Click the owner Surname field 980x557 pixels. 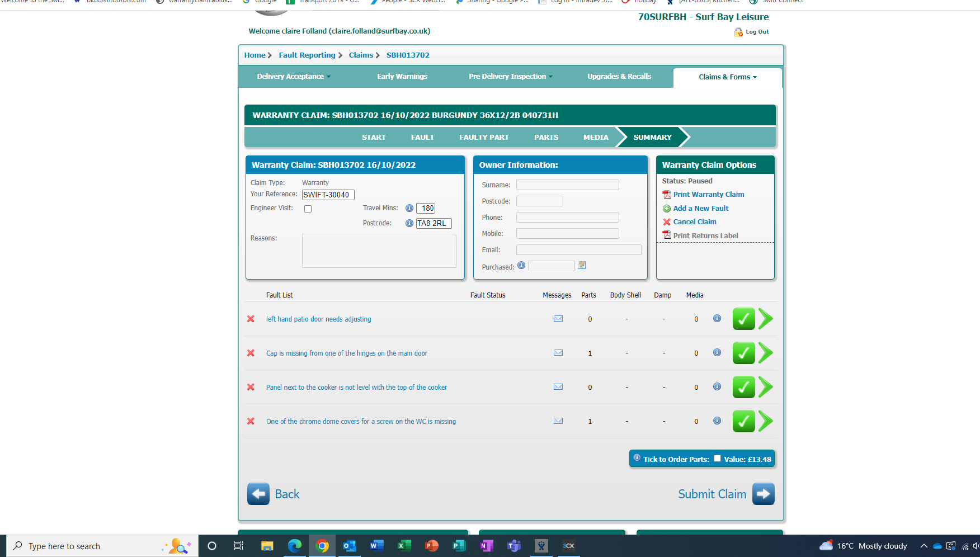click(x=568, y=185)
